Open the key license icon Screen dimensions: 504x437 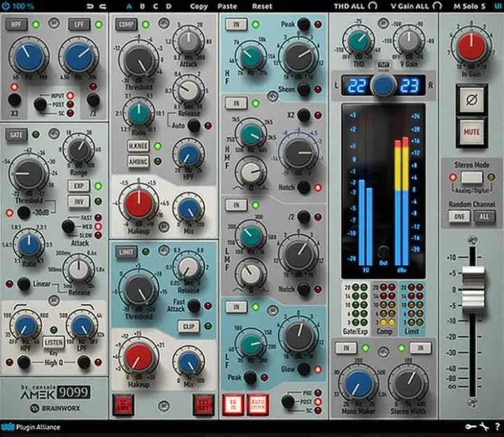coord(470,427)
